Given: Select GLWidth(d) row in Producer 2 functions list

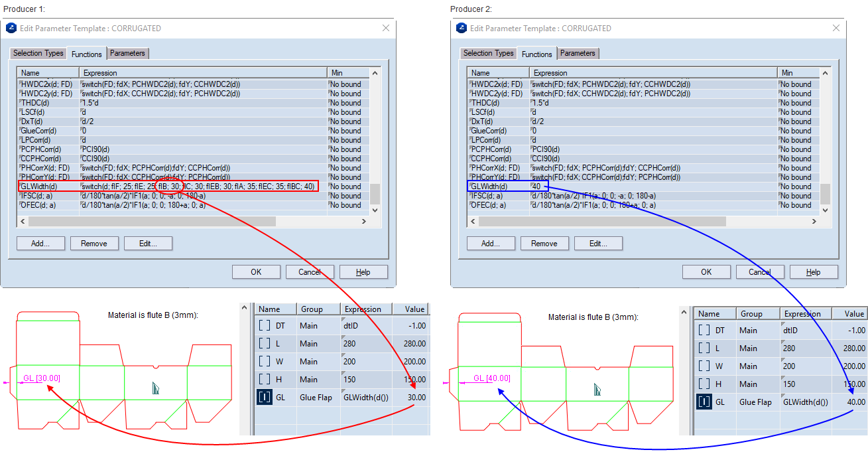Looking at the screenshot, I should [489, 187].
